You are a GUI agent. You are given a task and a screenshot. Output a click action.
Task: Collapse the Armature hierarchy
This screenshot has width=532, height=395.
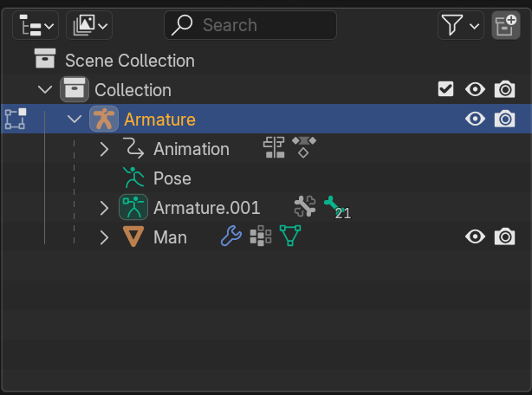(x=75, y=119)
